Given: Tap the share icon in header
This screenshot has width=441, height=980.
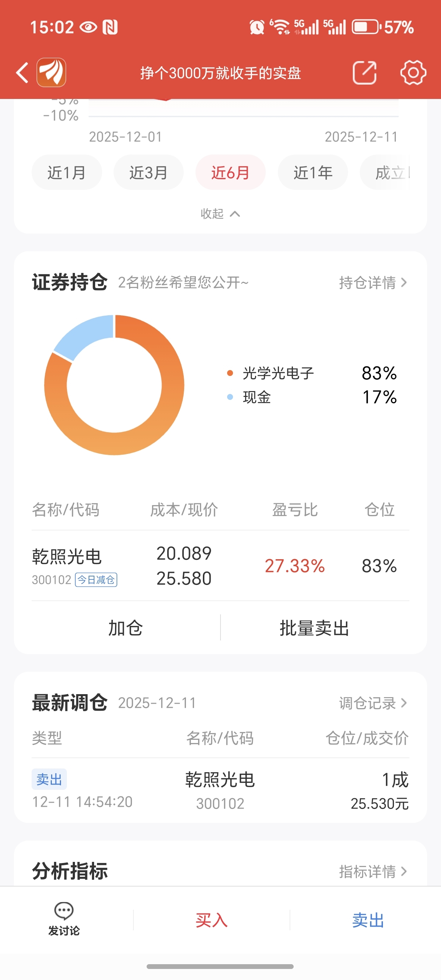Looking at the screenshot, I should (364, 72).
